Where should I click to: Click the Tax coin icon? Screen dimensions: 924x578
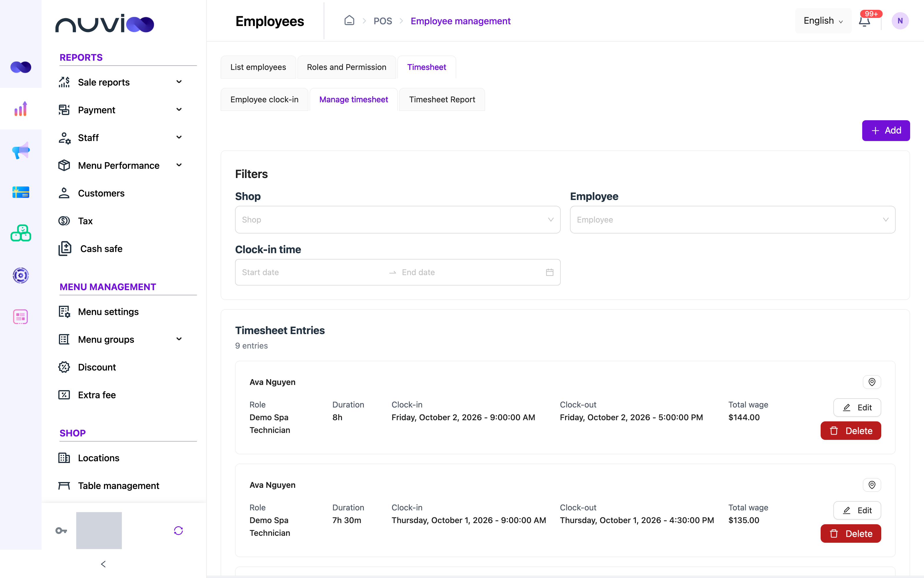[64, 221]
